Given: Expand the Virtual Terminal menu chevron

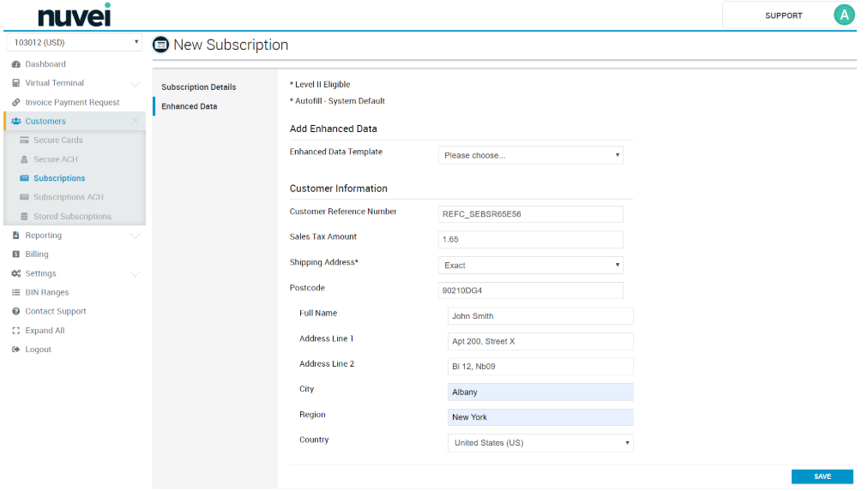Looking at the screenshot, I should coord(135,84).
